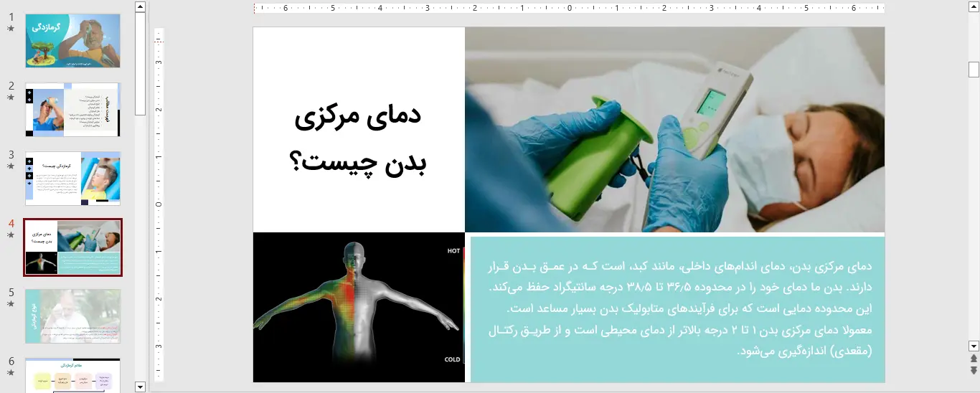Click the main scrollbar up arrow
The height and width of the screenshot is (393, 980).
click(x=974, y=6)
